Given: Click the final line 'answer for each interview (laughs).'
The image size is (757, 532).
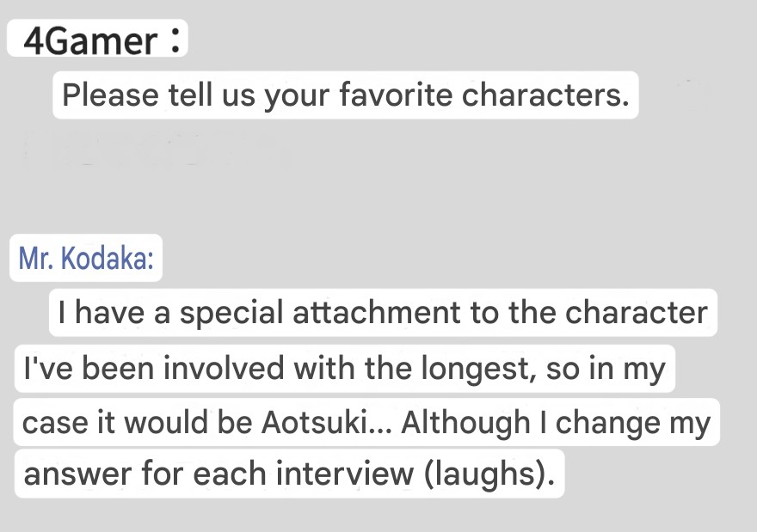Looking at the screenshot, I should tap(289, 474).
